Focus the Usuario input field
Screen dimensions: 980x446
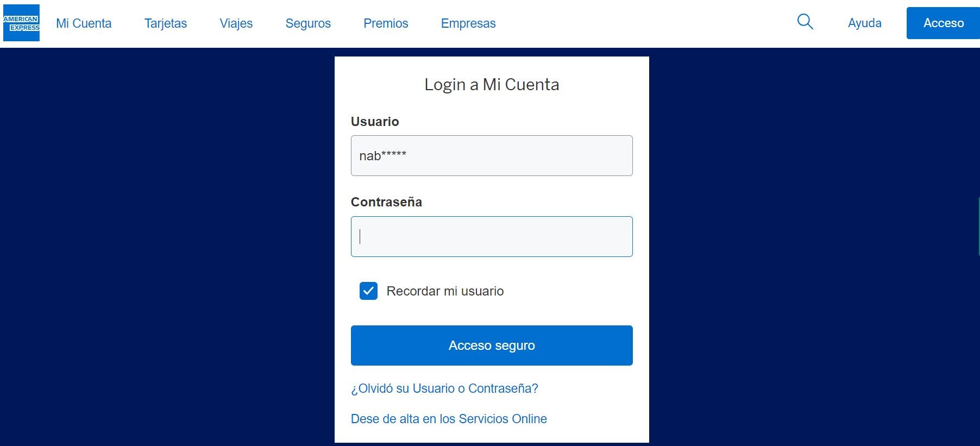point(492,156)
